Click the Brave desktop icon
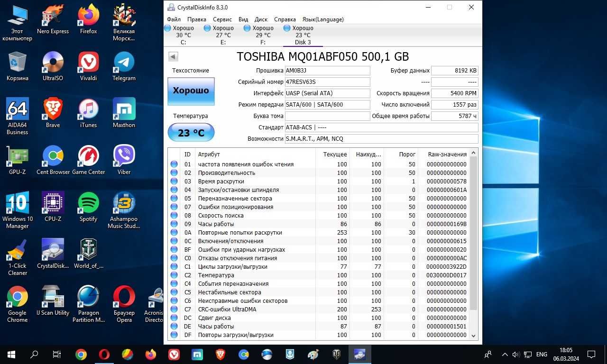This screenshot has height=364, width=607. coord(53,113)
